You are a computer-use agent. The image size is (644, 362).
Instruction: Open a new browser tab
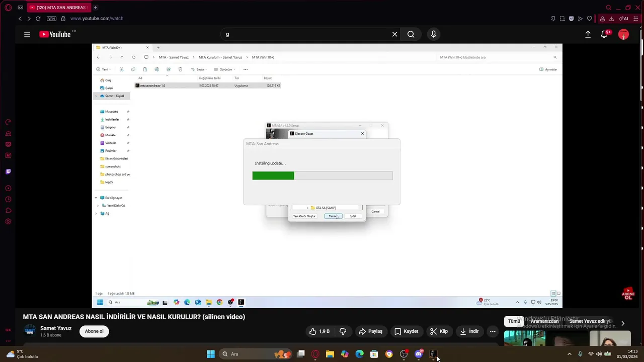95,8
